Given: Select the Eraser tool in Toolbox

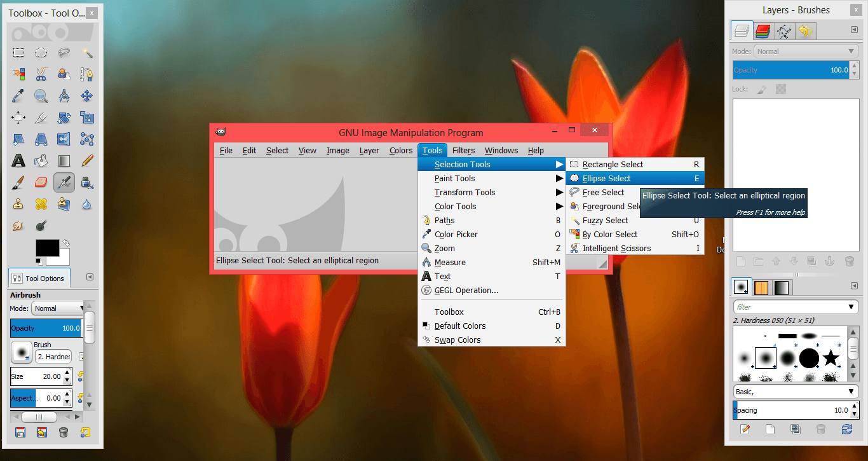Looking at the screenshot, I should pos(41,182).
